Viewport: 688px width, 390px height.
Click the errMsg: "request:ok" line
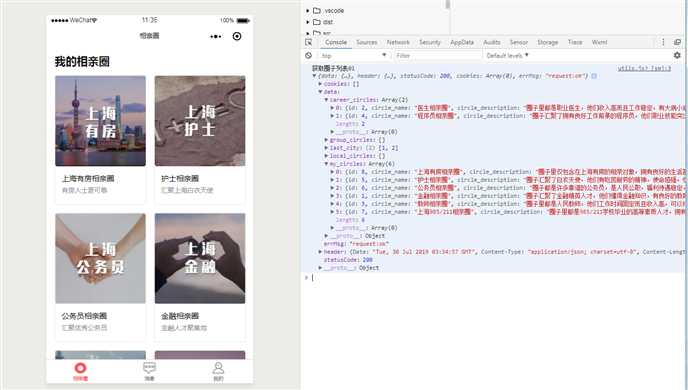pyautogui.click(x=356, y=244)
